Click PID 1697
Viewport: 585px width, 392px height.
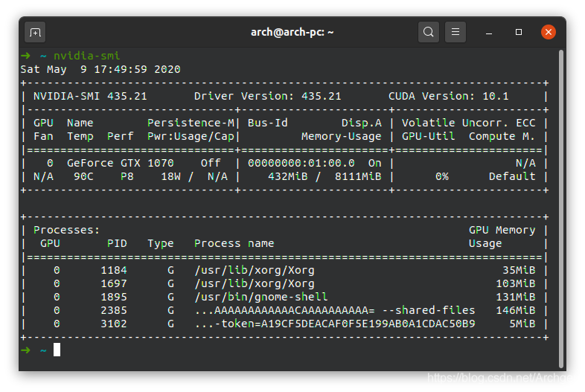pos(113,284)
